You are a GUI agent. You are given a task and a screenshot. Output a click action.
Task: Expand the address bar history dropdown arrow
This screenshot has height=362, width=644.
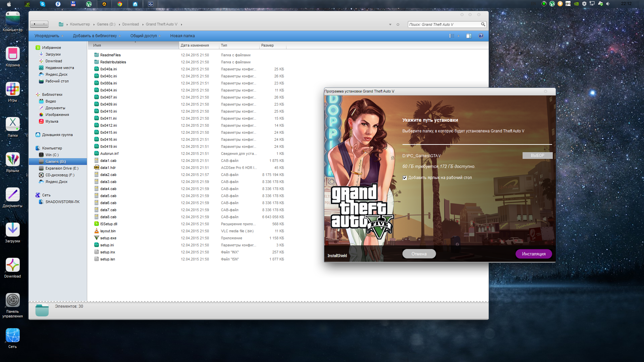pos(390,24)
